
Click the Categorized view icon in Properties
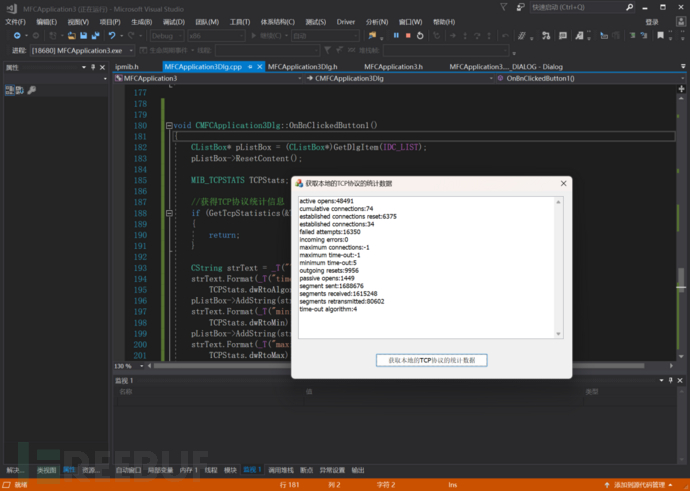pos(9,90)
